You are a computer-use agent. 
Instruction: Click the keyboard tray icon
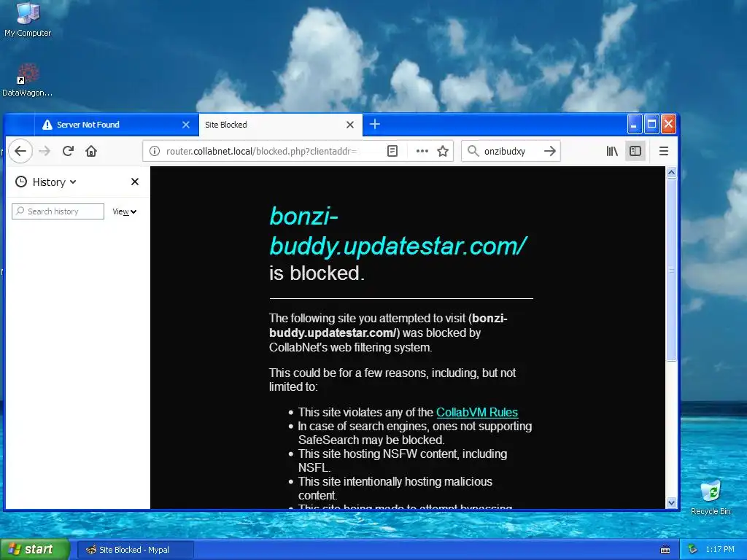pos(665,550)
